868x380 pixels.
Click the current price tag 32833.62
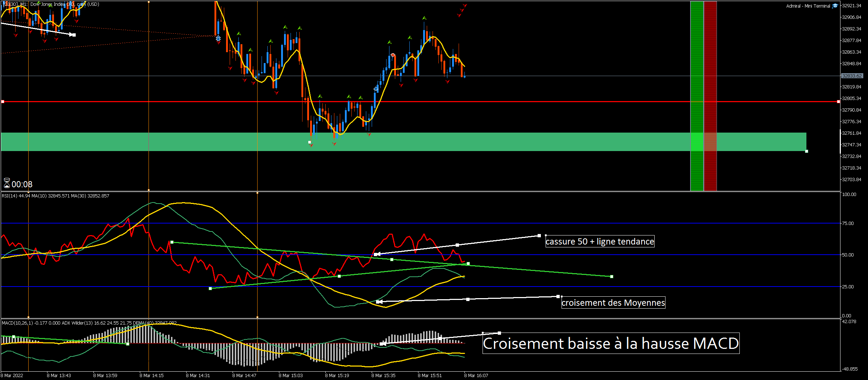(852, 76)
